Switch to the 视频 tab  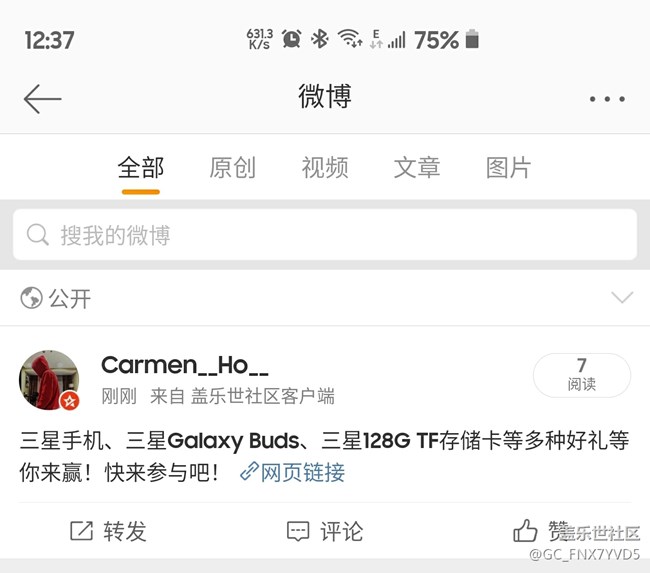(325, 168)
